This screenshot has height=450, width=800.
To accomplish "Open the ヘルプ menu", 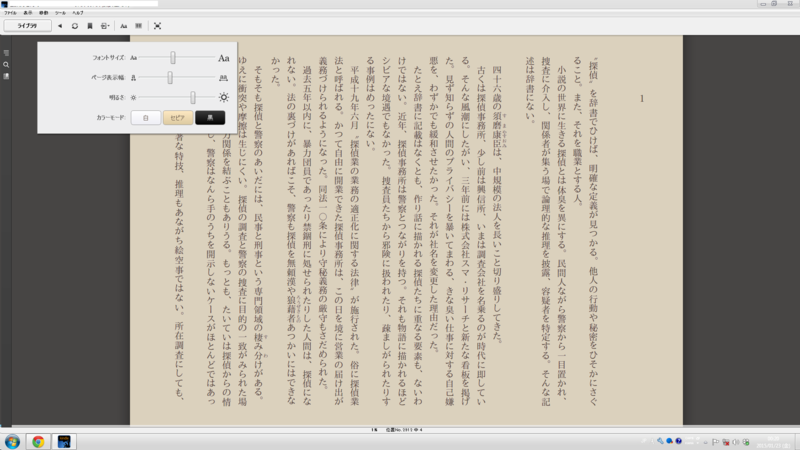I will point(78,13).
